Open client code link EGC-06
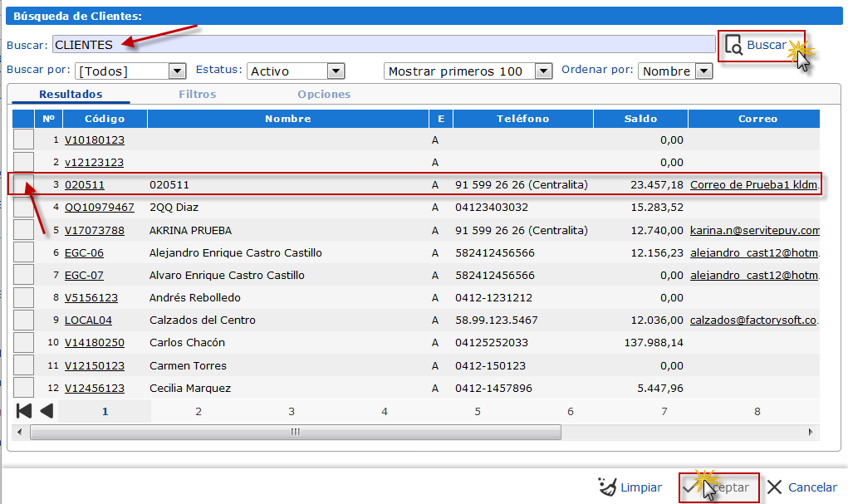 pyautogui.click(x=84, y=253)
